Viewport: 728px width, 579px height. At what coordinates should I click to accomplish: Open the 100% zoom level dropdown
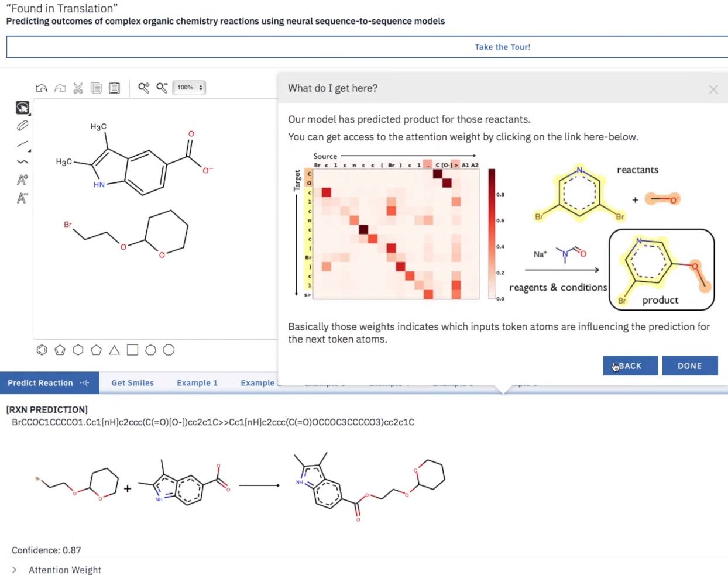pos(189,88)
